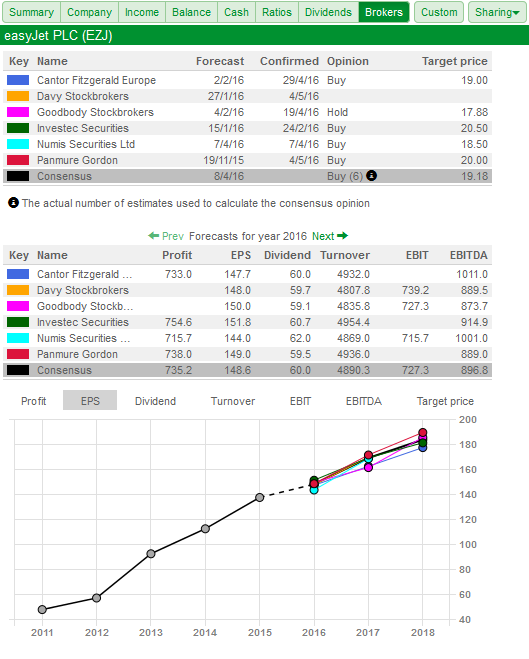Expand the Sharing dropdown
This screenshot has width=529, height=659.
tap(497, 12)
